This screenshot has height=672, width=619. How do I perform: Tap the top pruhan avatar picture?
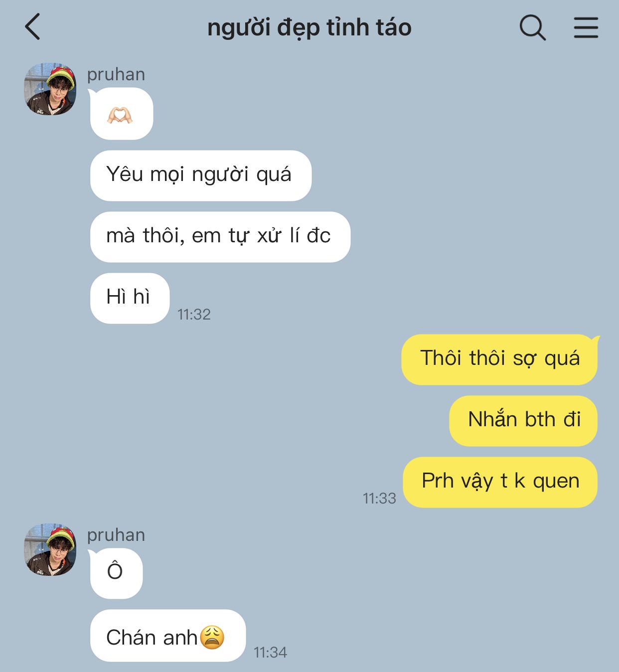[x=50, y=89]
